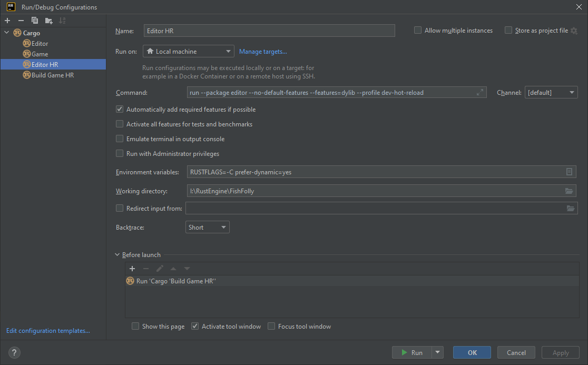
Task: Open the Channel dropdown
Action: (551, 93)
